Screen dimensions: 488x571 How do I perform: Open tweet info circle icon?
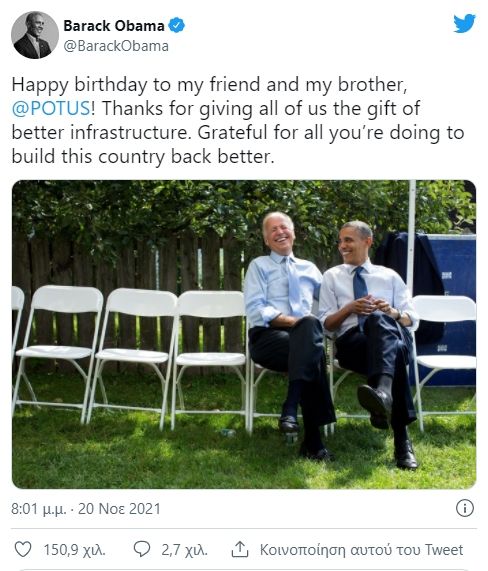click(465, 508)
